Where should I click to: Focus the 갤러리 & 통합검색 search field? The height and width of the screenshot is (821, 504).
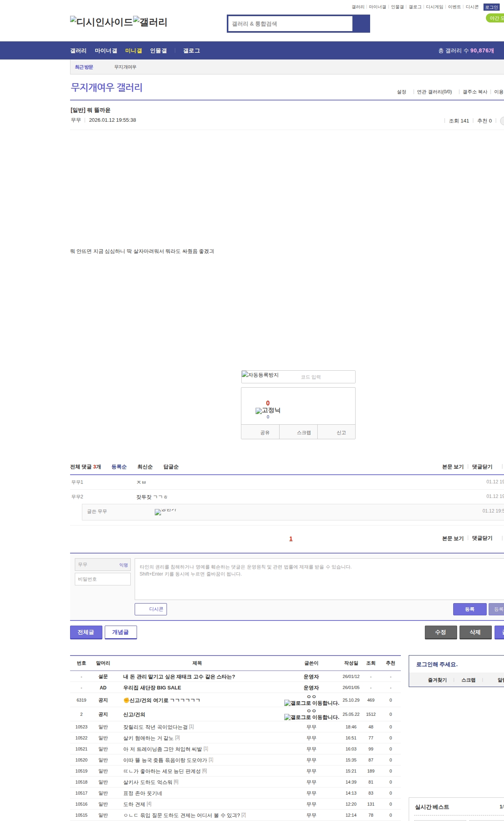[291, 24]
